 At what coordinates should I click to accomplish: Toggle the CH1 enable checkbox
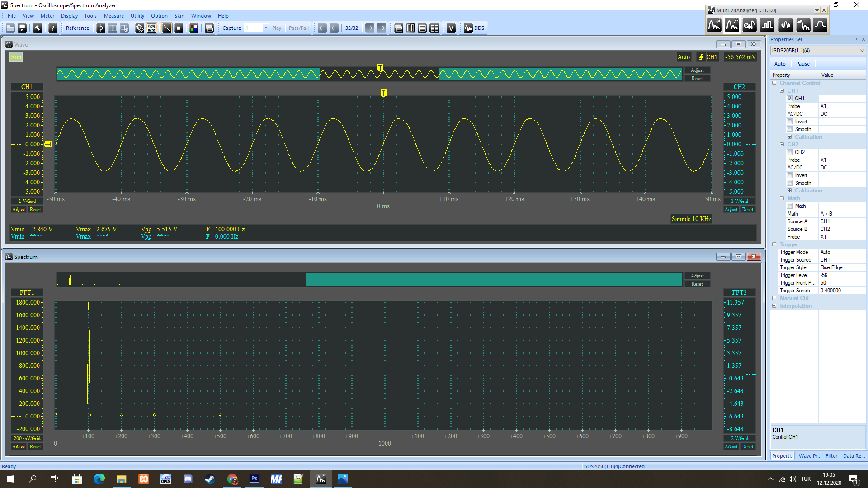tap(790, 99)
